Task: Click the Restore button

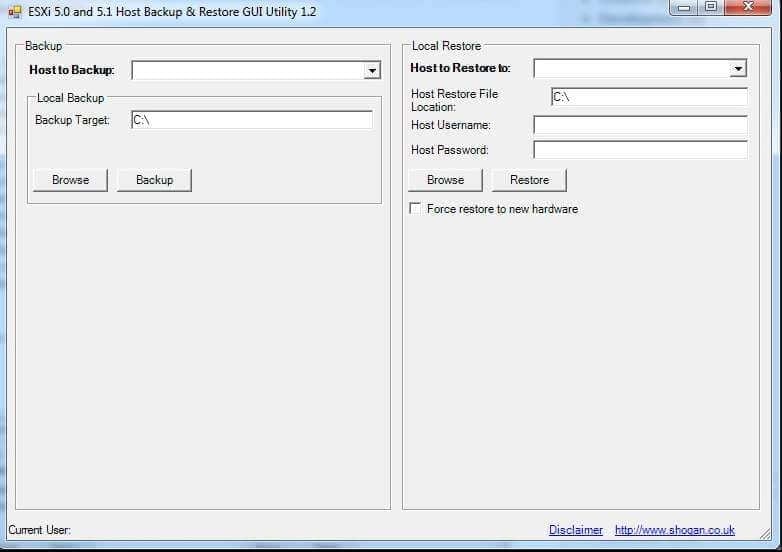Action: (x=529, y=180)
